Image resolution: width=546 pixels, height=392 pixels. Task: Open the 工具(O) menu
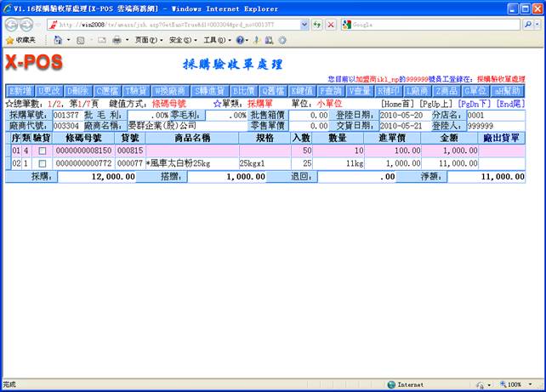(216, 40)
